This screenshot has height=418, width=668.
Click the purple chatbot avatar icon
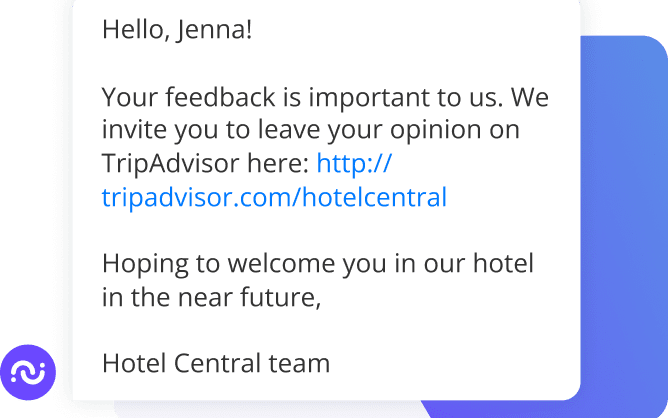[x=29, y=373]
